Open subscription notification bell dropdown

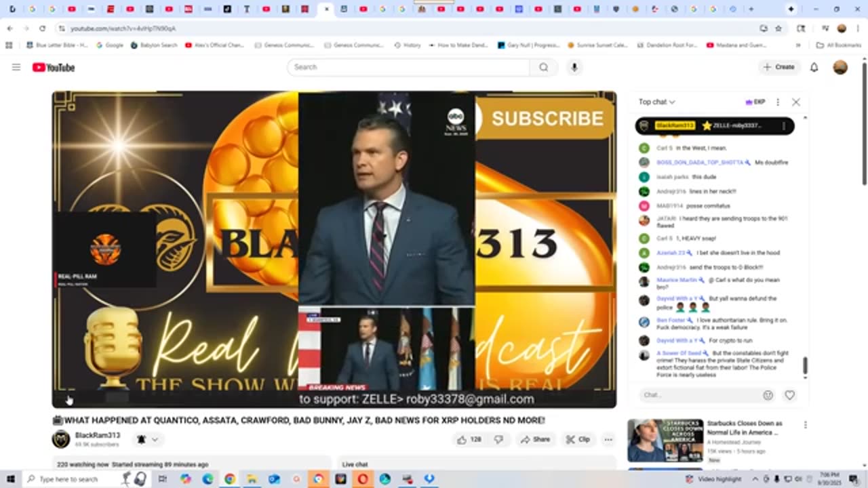click(x=147, y=439)
